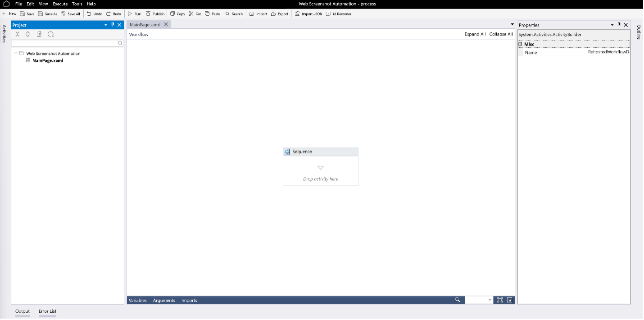This screenshot has height=320, width=644.
Task: Refresh the Project panel tree
Action: (x=51, y=34)
